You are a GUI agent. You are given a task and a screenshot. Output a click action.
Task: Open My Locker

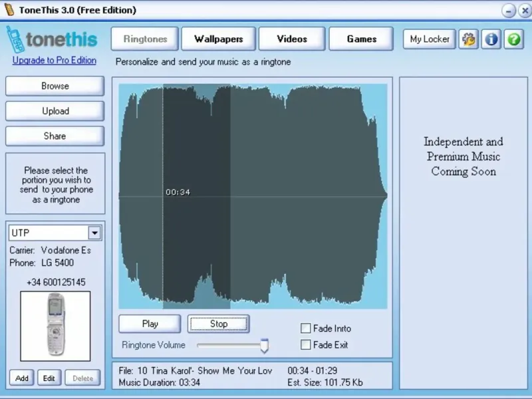click(430, 39)
